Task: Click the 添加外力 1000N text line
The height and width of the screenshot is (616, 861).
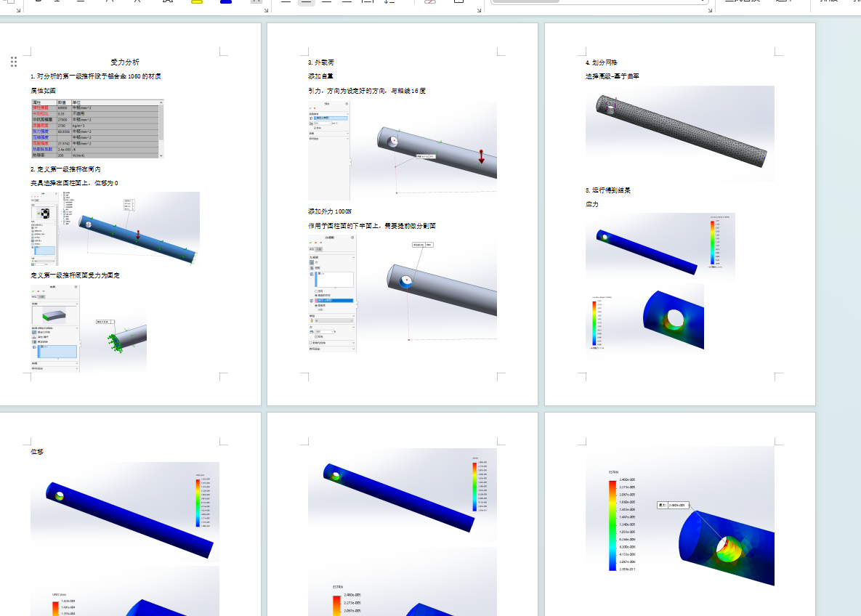Action: coord(330,211)
